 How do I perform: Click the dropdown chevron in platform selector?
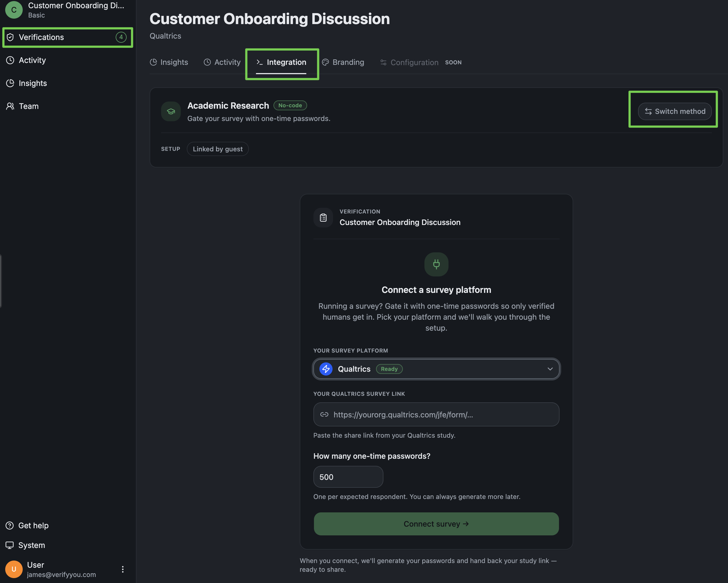(550, 369)
